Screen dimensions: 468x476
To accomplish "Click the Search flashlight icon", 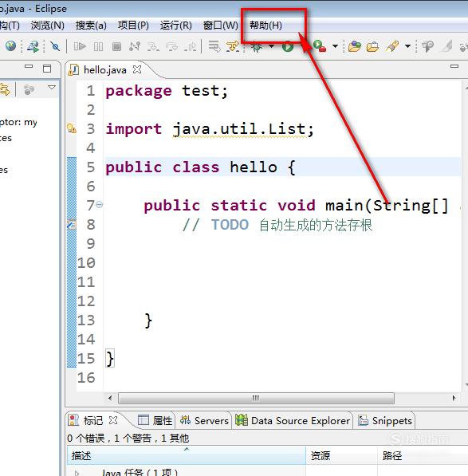I will (392, 46).
